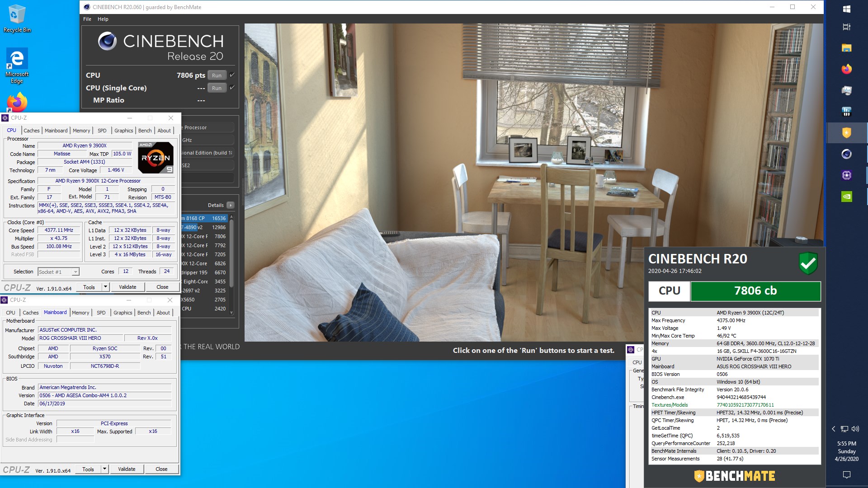Open Firefox from the taskbar
The height and width of the screenshot is (488, 868).
click(x=847, y=69)
